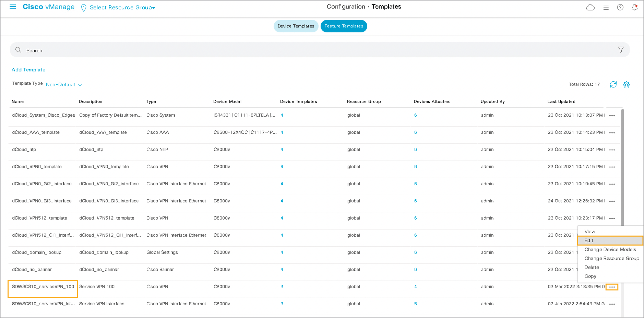Open more actions for dCloud_VPN512_template row
The width and height of the screenshot is (644, 318).
click(x=612, y=219)
